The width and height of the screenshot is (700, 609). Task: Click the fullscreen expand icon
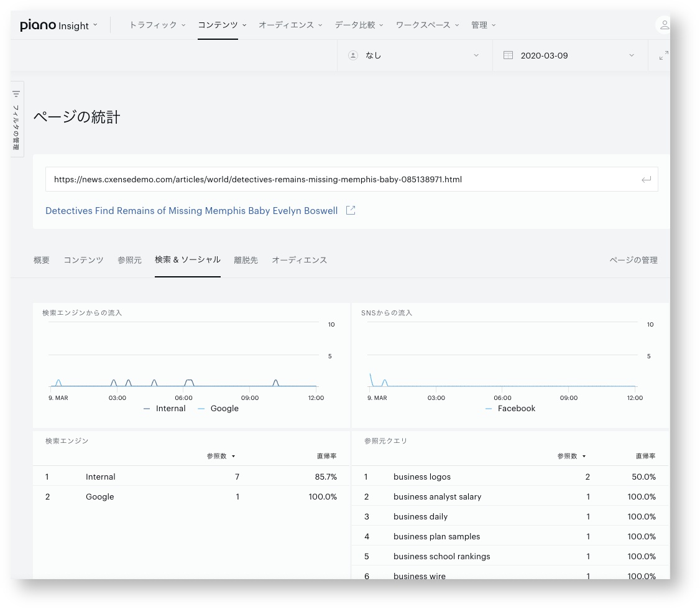pyautogui.click(x=663, y=55)
